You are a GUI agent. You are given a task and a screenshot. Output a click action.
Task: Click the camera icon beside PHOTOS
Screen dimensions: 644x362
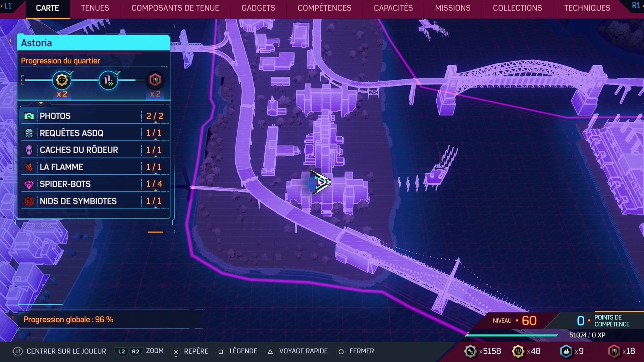(29, 116)
